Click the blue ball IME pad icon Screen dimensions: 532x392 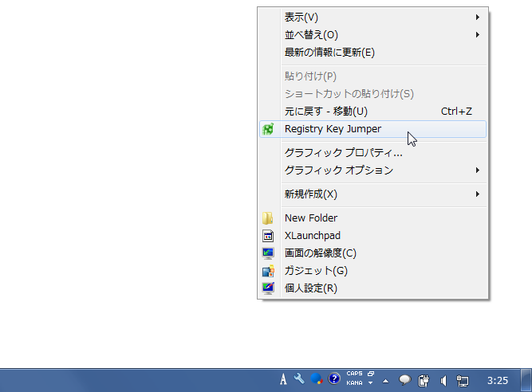point(316,378)
